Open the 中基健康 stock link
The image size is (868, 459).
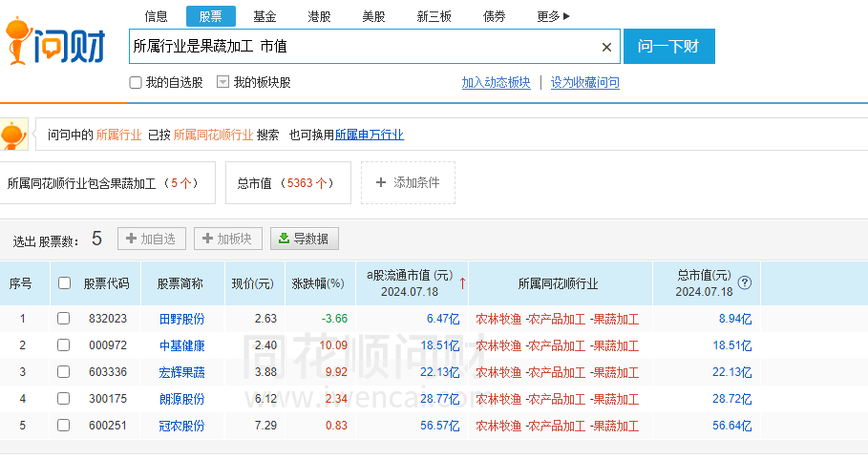[181, 345]
